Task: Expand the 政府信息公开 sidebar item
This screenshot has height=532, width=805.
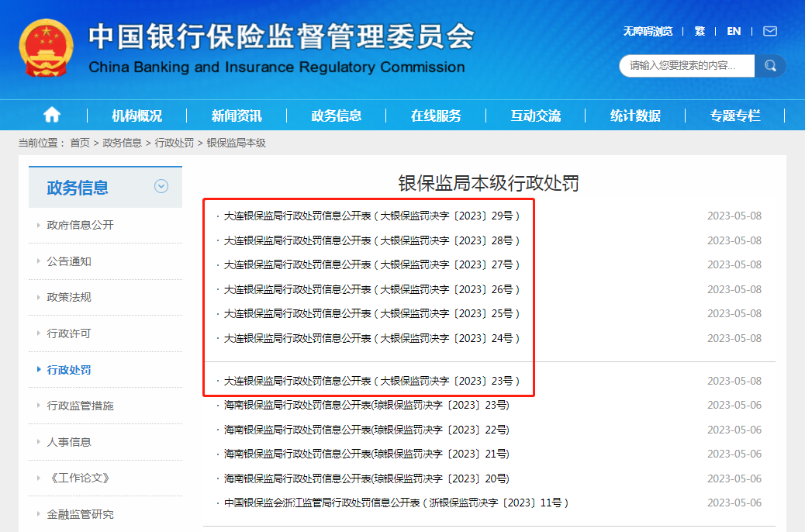Action: point(80,225)
